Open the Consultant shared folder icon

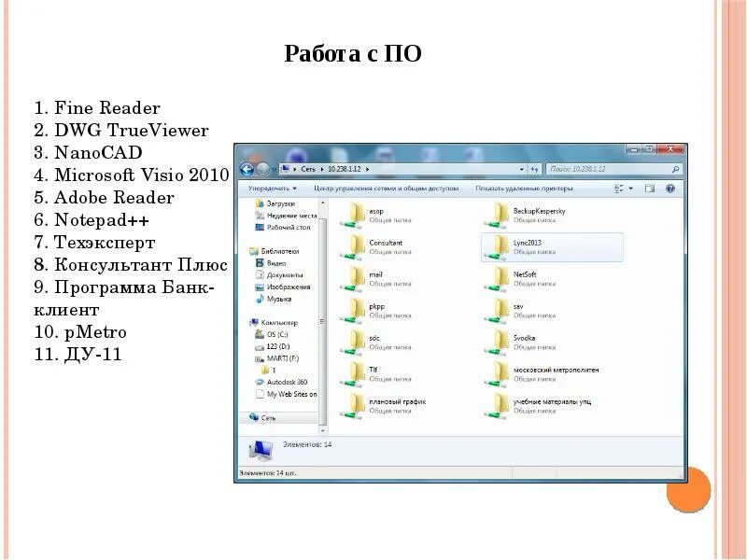353,247
